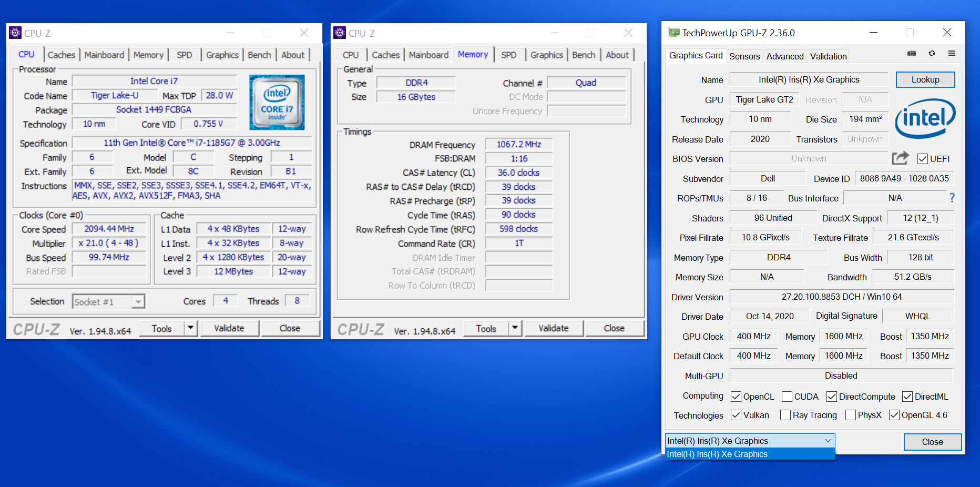Image resolution: width=980 pixels, height=487 pixels.
Task: Close the second CPU-Z window with X
Action: [x=628, y=33]
